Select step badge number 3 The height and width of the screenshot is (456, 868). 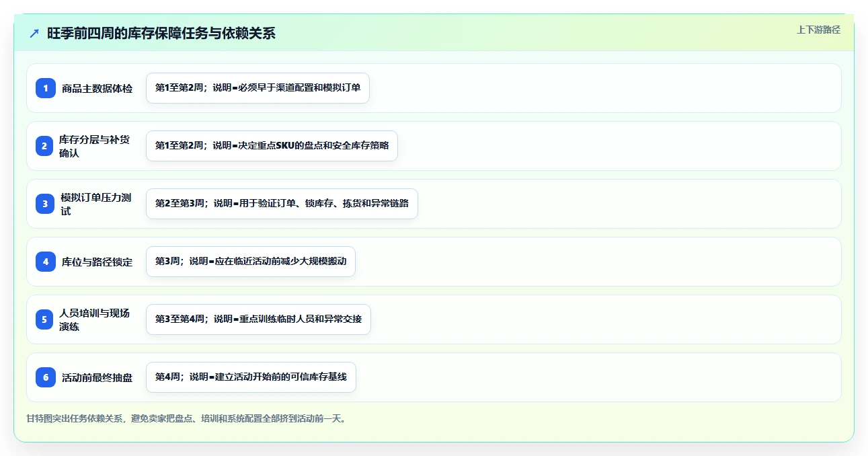pyautogui.click(x=45, y=204)
